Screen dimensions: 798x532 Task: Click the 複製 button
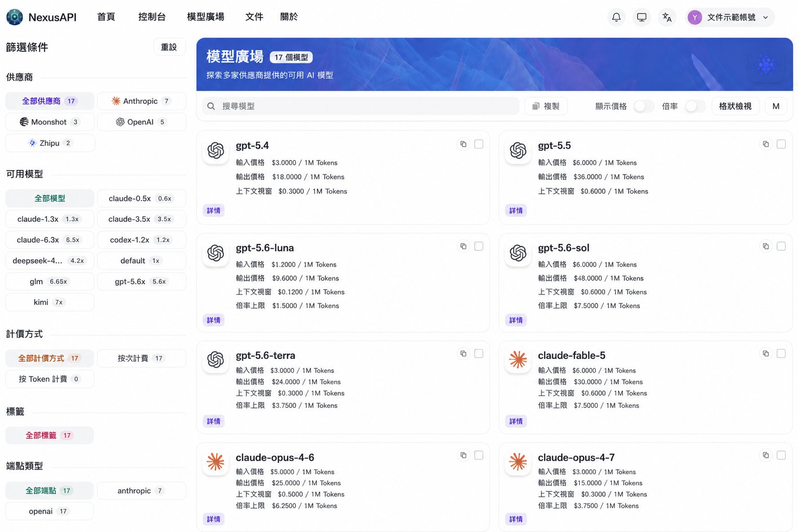click(x=546, y=106)
